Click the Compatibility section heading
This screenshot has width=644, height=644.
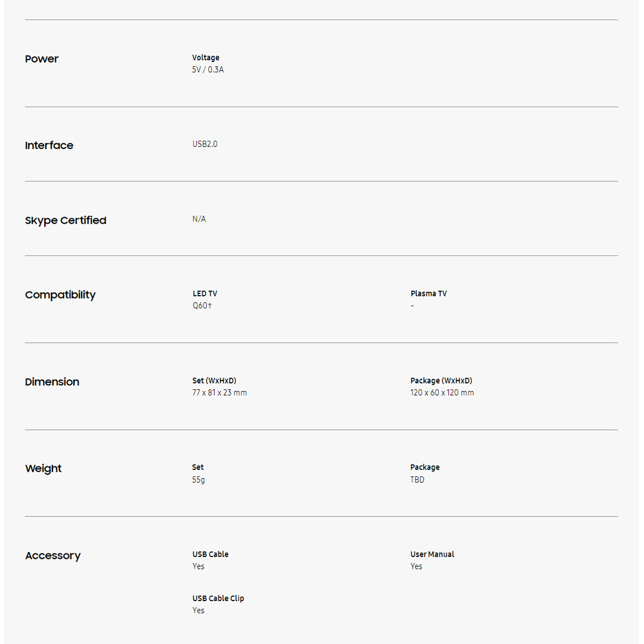[x=60, y=295]
